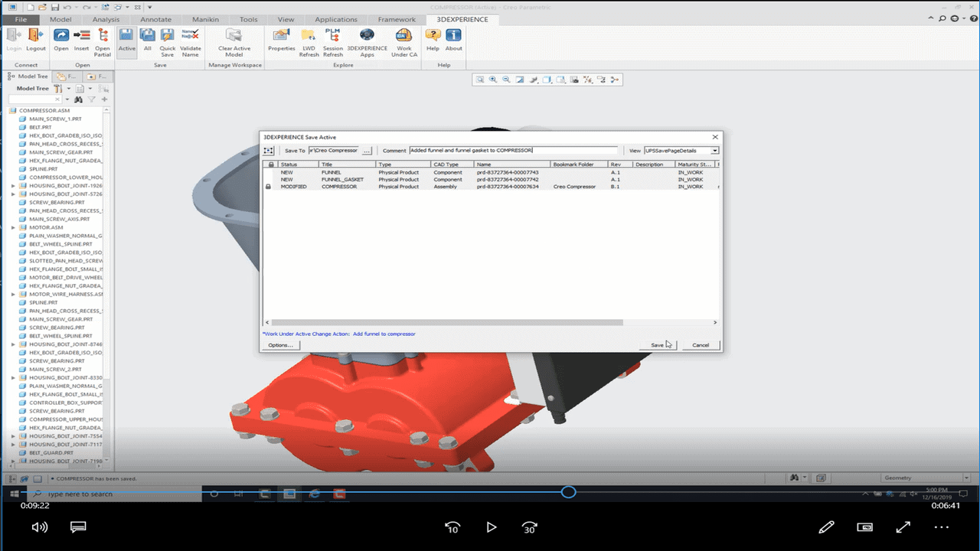Click the Options... button
980x551 pixels.
pyautogui.click(x=280, y=345)
